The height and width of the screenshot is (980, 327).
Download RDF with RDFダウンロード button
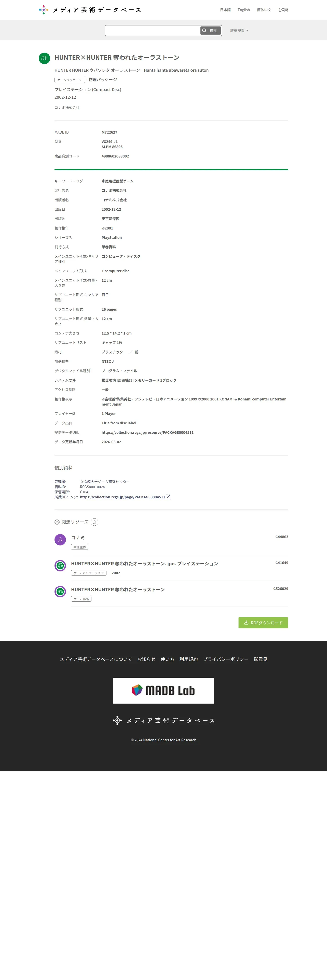click(263, 622)
